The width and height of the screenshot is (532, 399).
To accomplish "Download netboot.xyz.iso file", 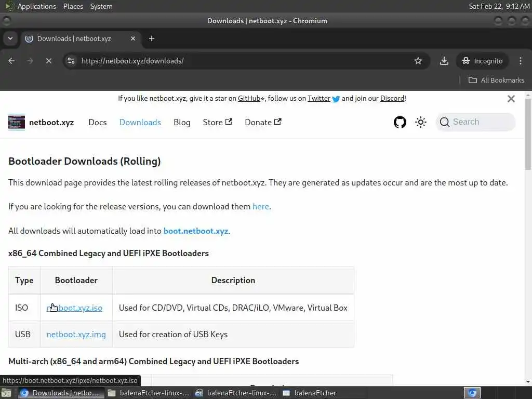I will click(x=74, y=308).
